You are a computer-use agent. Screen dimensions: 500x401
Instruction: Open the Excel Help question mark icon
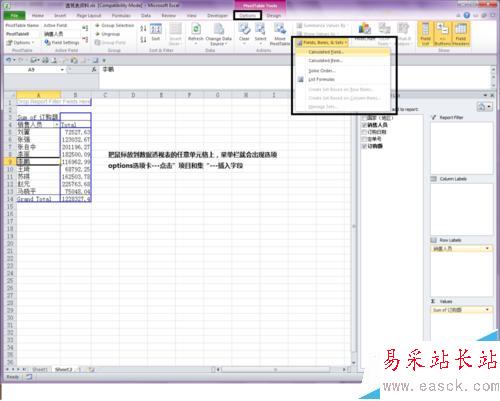pyautogui.click(x=467, y=15)
